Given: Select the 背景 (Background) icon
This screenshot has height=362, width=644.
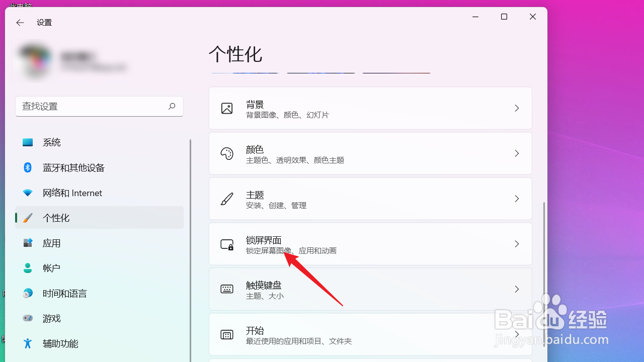Looking at the screenshot, I should click(226, 108).
